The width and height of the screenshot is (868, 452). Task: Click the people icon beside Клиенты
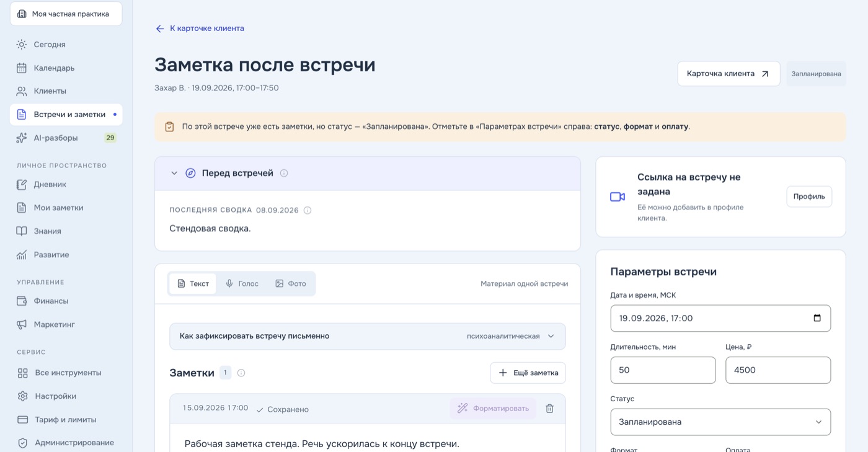[22, 91]
